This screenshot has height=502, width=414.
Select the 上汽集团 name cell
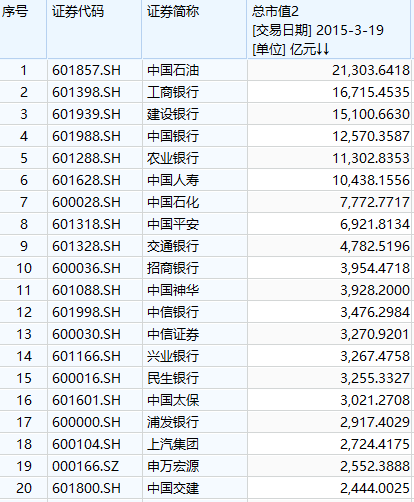pos(195,444)
